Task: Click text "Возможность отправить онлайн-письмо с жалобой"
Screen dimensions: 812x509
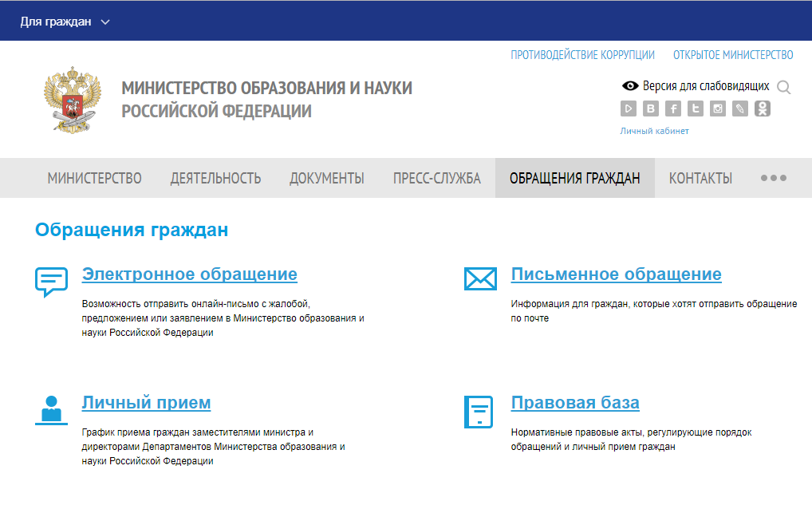Action: (x=195, y=304)
